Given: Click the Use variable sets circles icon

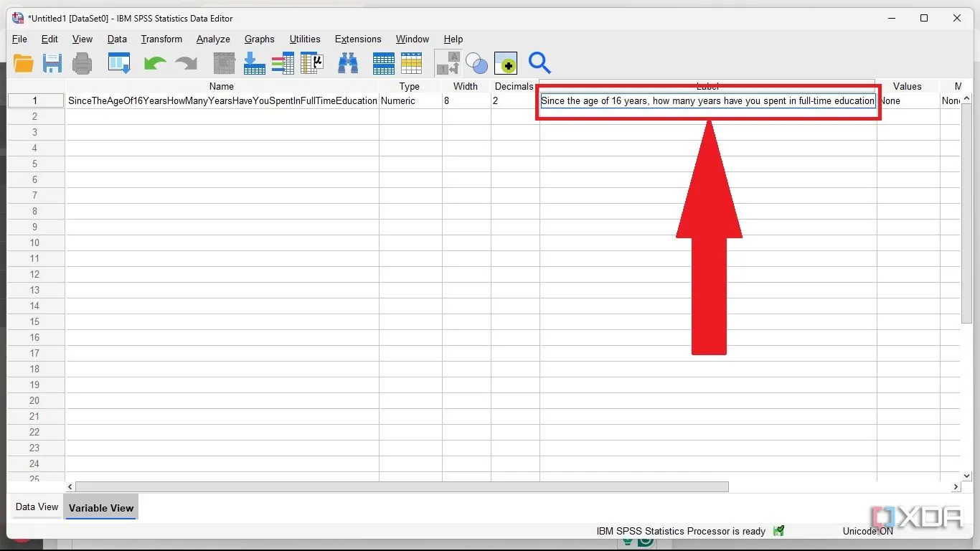Looking at the screenshot, I should click(476, 63).
